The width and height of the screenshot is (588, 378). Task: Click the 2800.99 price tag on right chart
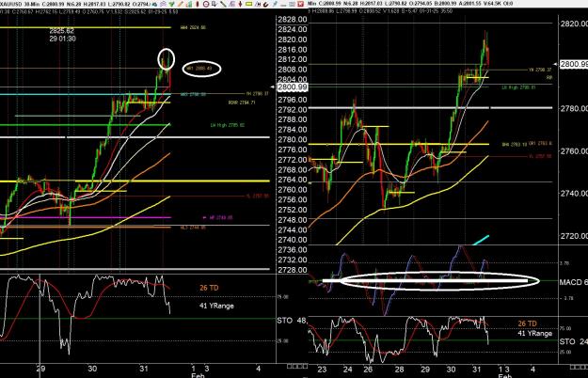[574, 64]
